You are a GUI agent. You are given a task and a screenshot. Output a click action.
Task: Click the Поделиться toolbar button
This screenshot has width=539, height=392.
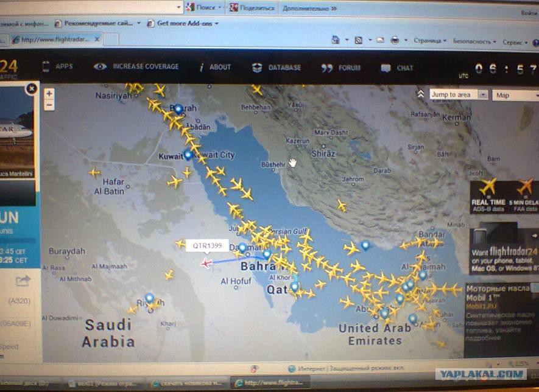coord(252,7)
